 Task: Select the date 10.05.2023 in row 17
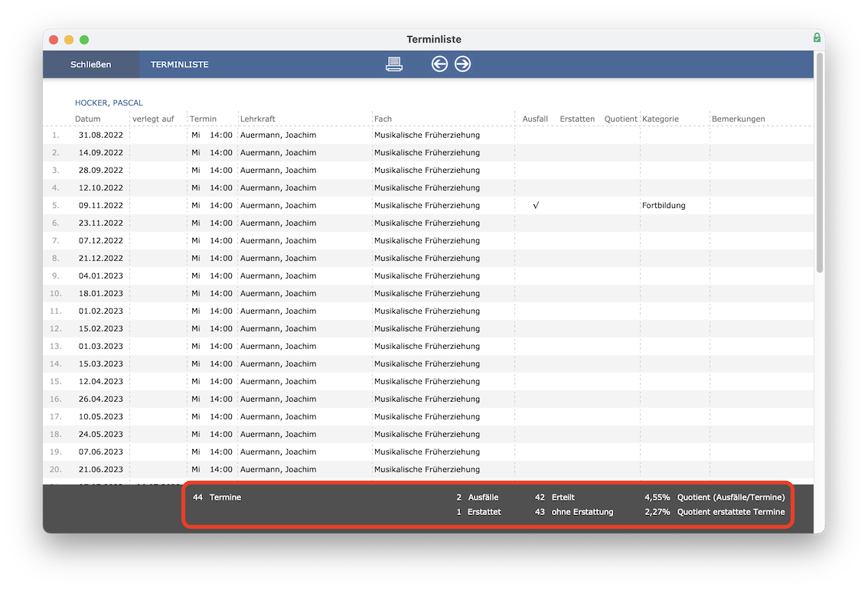tap(101, 417)
